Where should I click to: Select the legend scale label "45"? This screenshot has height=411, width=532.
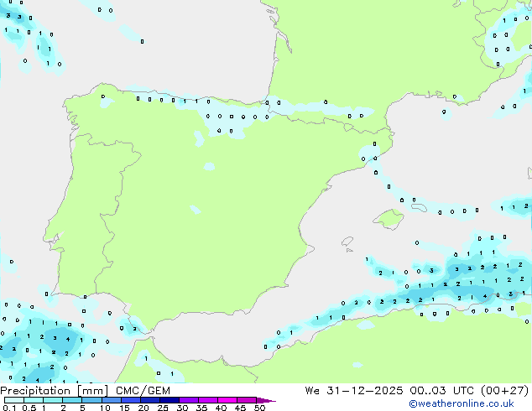tap(240, 408)
